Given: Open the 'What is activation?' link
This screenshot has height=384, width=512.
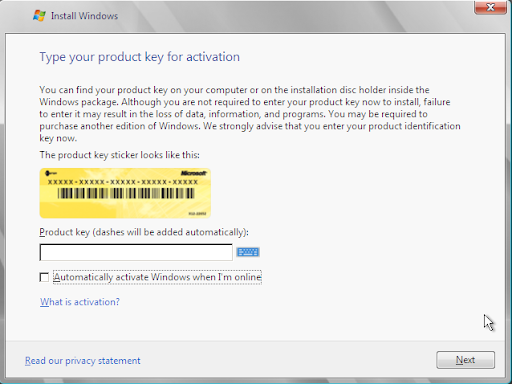Looking at the screenshot, I should click(80, 302).
